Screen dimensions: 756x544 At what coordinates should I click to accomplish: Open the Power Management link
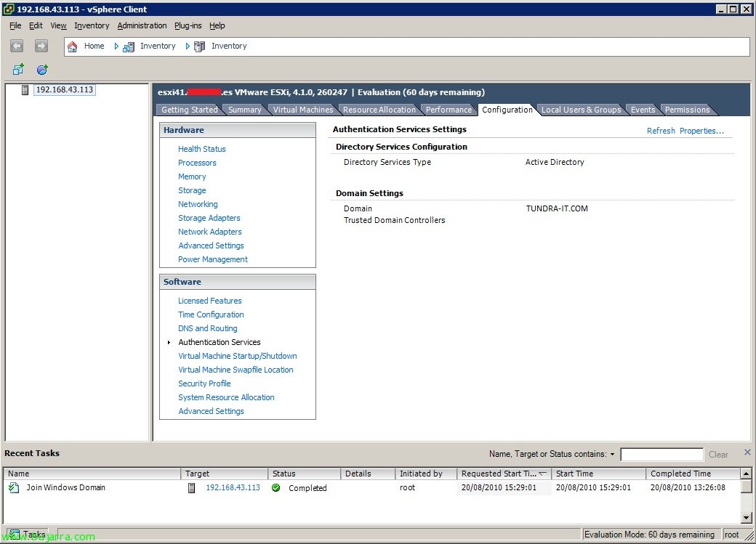pyautogui.click(x=212, y=259)
